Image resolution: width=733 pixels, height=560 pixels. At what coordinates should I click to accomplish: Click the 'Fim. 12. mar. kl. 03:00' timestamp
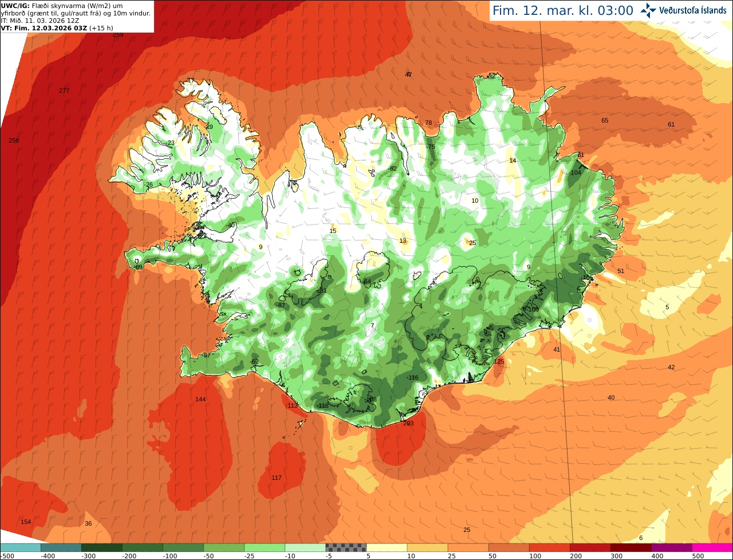[563, 10]
